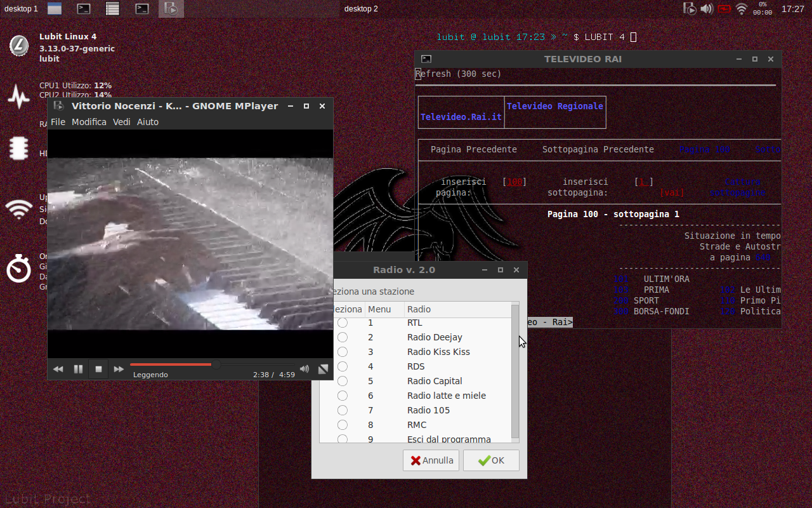Click the list-style taskbar icon in panel

click(x=112, y=9)
